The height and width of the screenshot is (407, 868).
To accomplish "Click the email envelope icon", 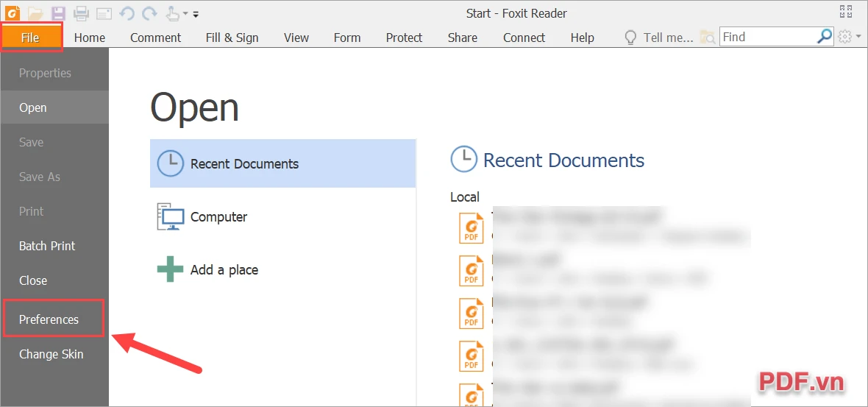I will click(104, 13).
